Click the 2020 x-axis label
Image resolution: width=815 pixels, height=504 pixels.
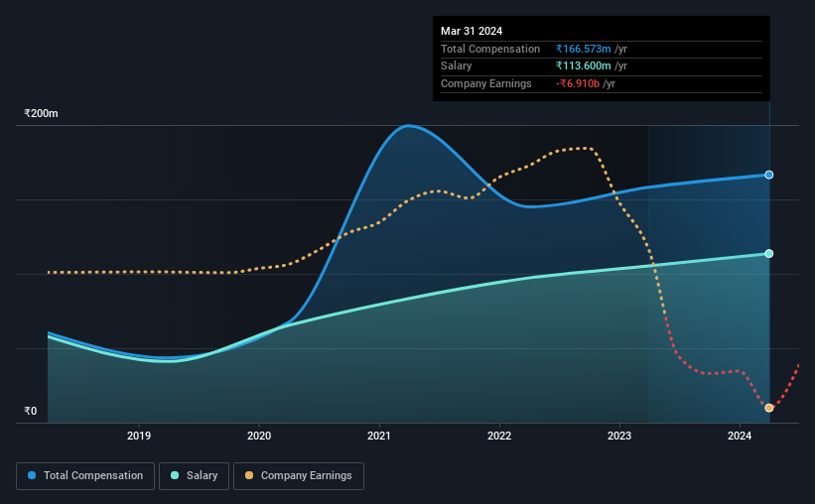[259, 436]
